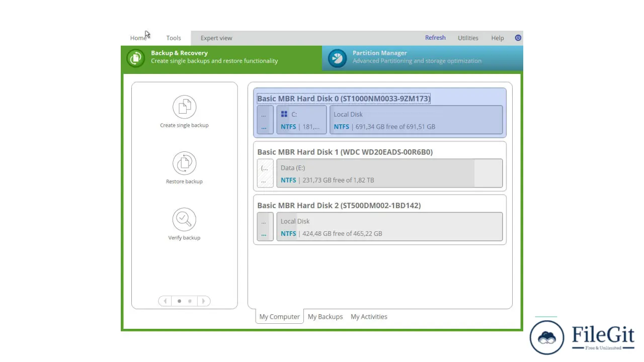Select Basic MBR Hard Disk 1 header
The image size is (644, 362).
point(345,152)
